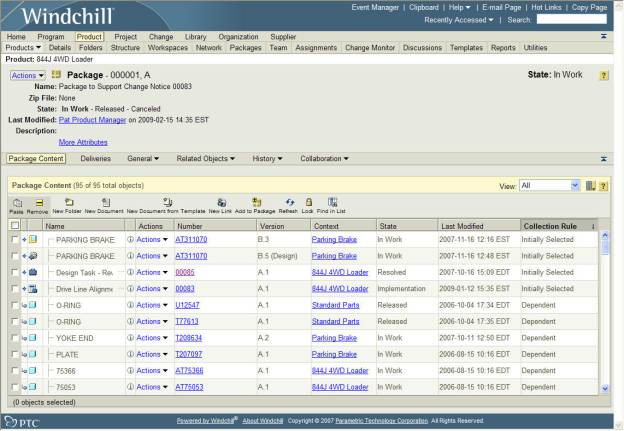Open the Library top-level tab
This screenshot has width=624, height=431.
click(195, 37)
